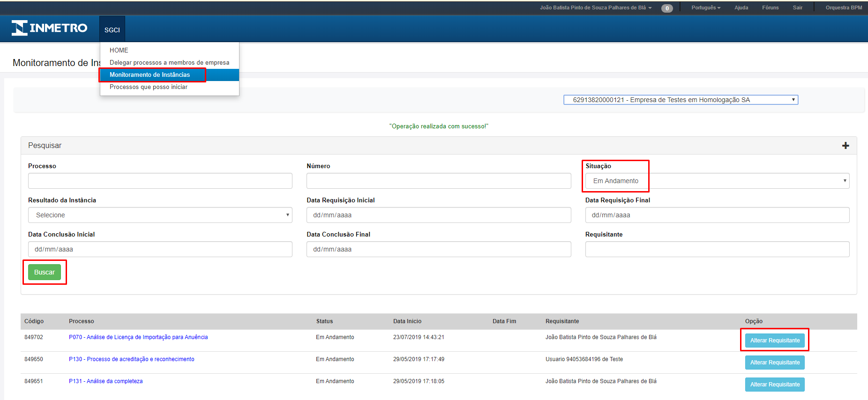Open the Resultado da Instância dropdown
Image resolution: width=868 pixels, height=400 pixels.
tap(160, 215)
